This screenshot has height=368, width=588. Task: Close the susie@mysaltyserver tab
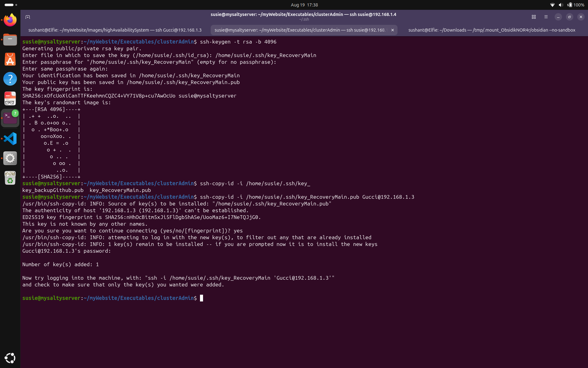[x=393, y=30]
